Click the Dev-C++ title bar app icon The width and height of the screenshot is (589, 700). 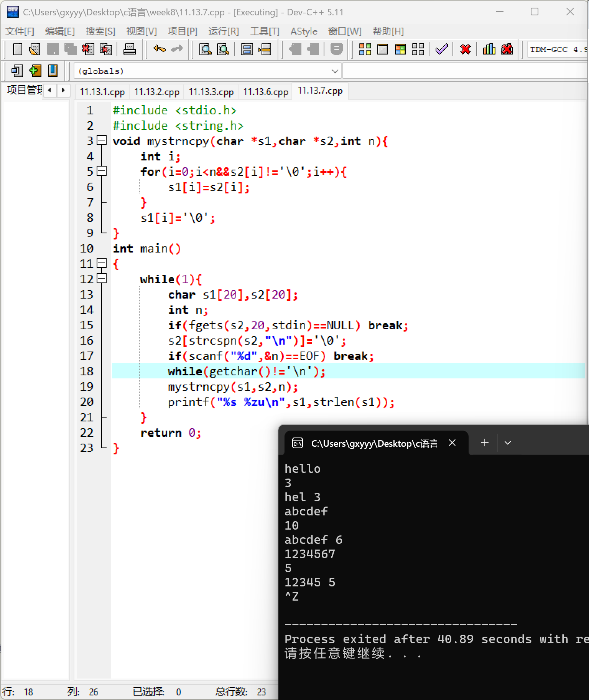point(13,12)
